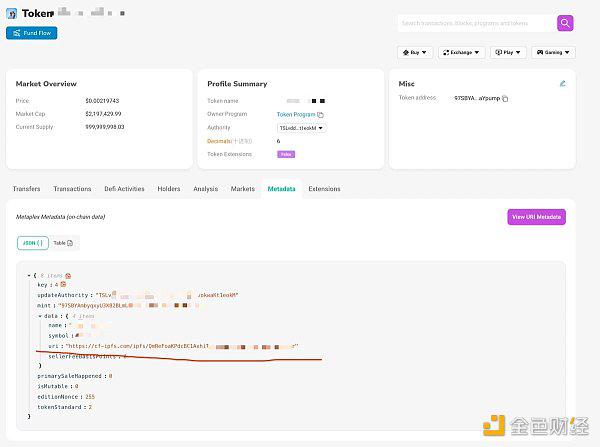The width and height of the screenshot is (600, 447).
Task: Switch metadata view to Table
Action: 64,242
